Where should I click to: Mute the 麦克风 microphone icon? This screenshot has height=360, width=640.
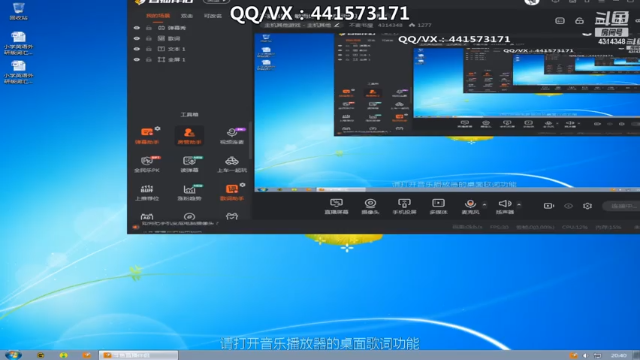click(470, 203)
